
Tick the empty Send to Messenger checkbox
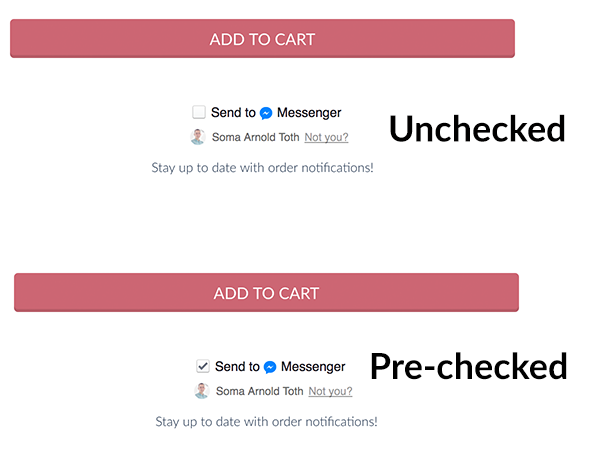coord(199,112)
